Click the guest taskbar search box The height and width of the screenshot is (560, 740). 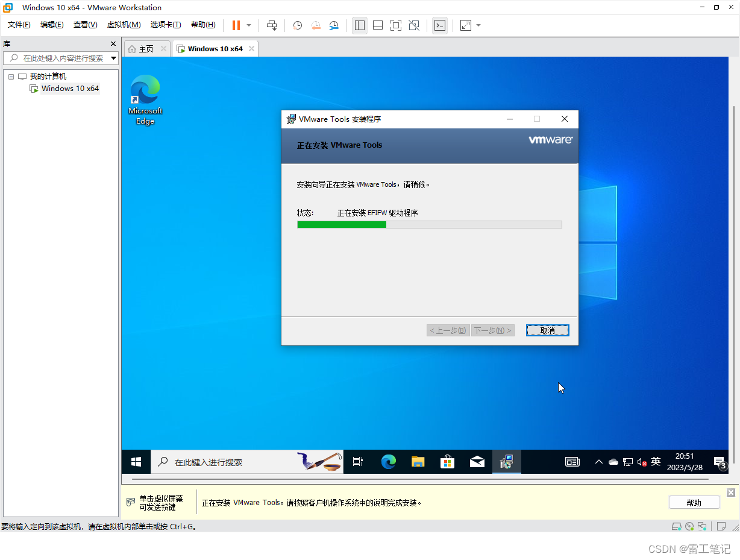247,462
